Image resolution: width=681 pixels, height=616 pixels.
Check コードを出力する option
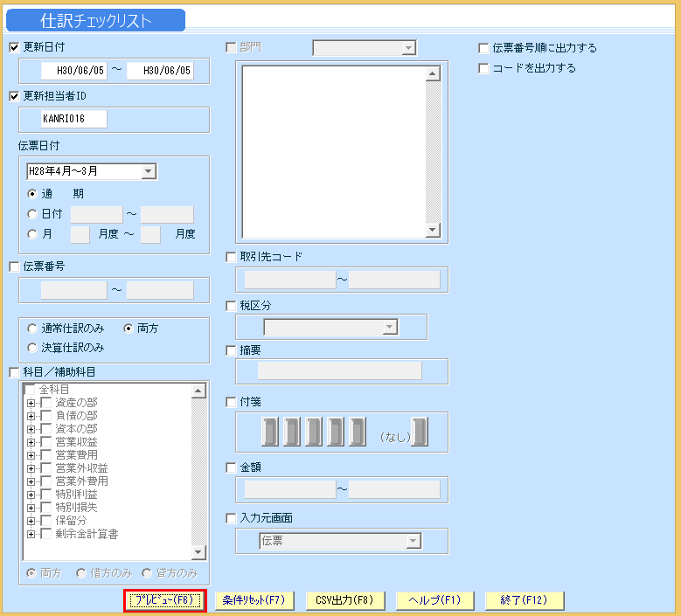tap(483, 68)
